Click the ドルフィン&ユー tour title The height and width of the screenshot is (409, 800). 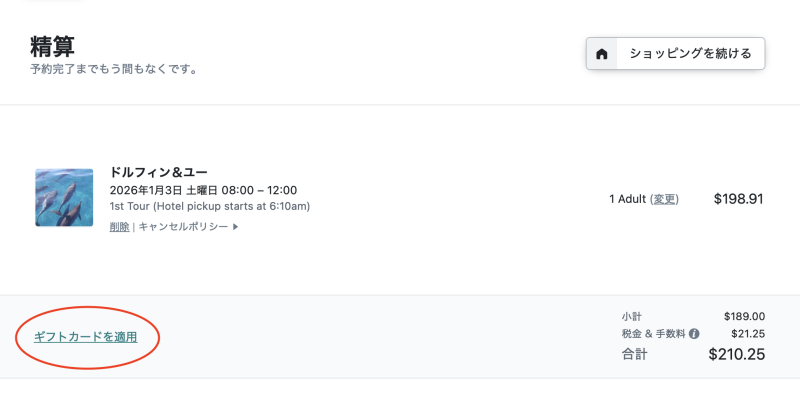coord(158,172)
